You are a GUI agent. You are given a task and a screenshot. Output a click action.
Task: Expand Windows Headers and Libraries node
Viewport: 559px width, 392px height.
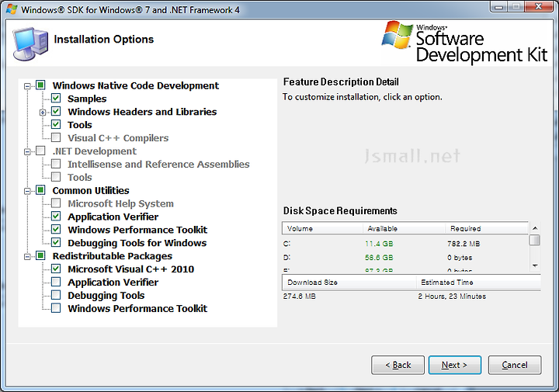(x=43, y=113)
